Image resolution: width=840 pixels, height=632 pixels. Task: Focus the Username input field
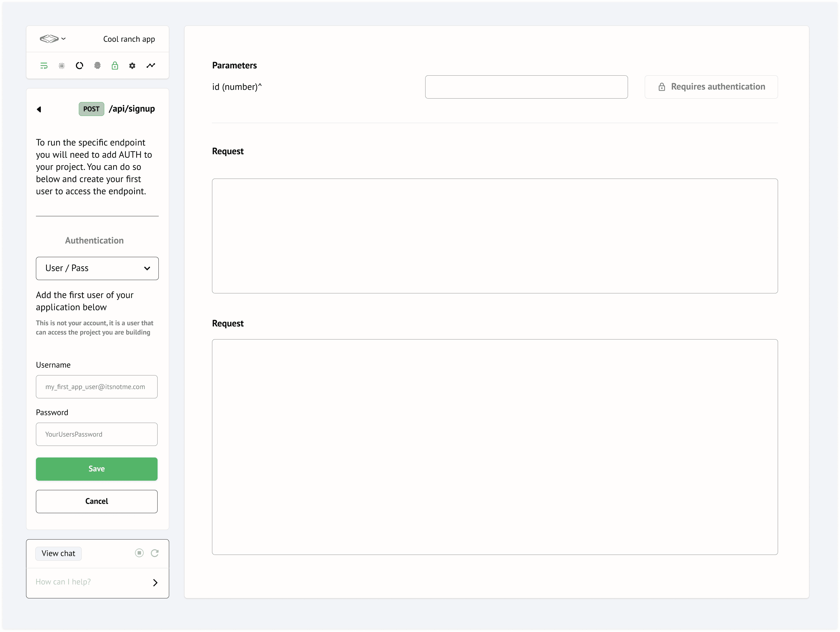[x=96, y=387]
